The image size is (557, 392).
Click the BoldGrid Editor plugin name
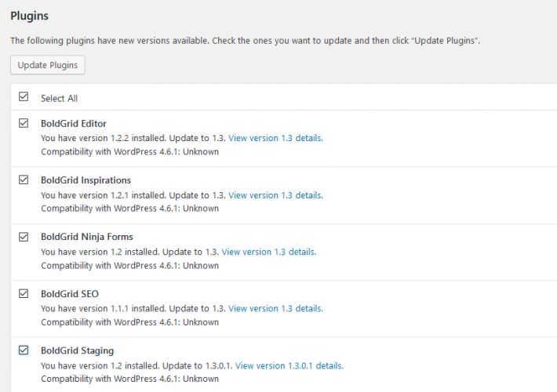click(x=74, y=124)
